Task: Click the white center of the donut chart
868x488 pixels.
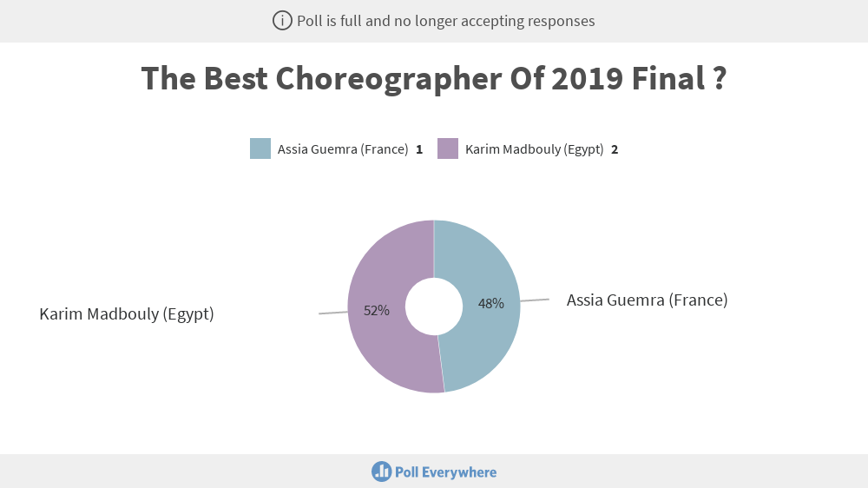Action: pyautogui.click(x=434, y=307)
